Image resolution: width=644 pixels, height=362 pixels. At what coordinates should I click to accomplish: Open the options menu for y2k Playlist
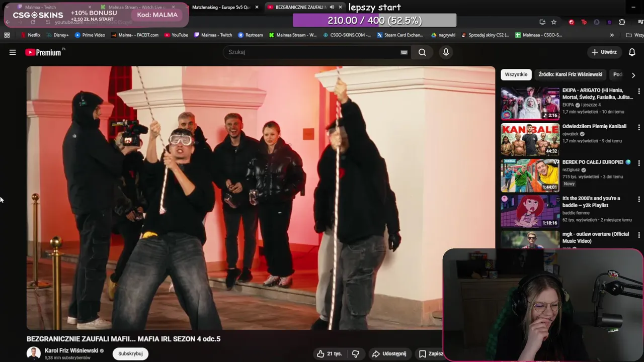pos(639,199)
